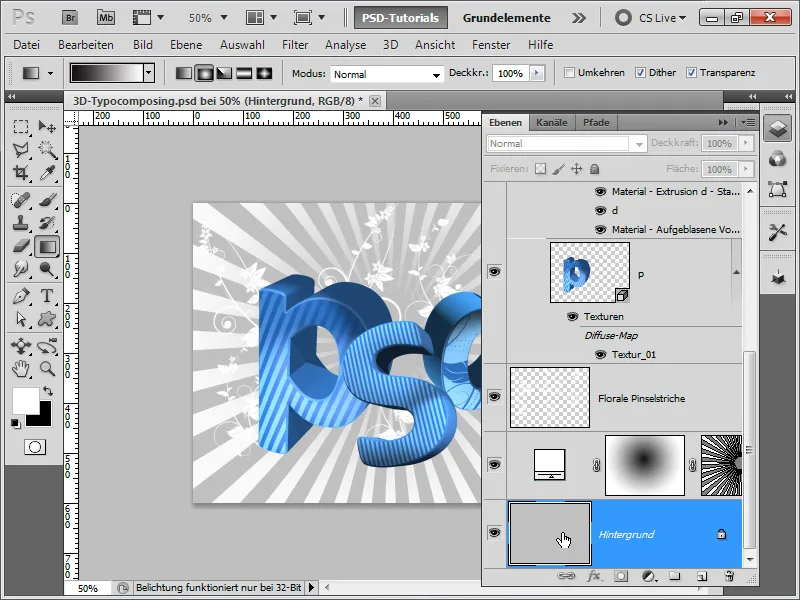
Task: Open the 3D menu
Action: click(x=390, y=45)
